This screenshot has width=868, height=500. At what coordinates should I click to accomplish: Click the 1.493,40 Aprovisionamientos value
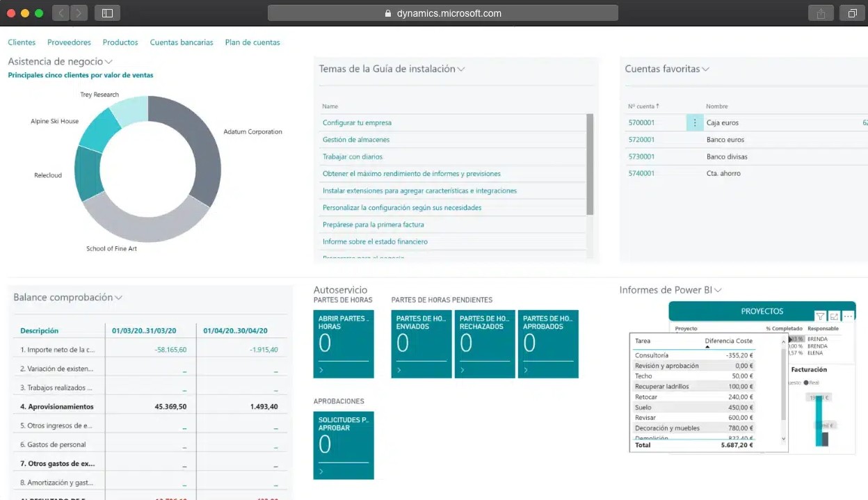tap(264, 407)
